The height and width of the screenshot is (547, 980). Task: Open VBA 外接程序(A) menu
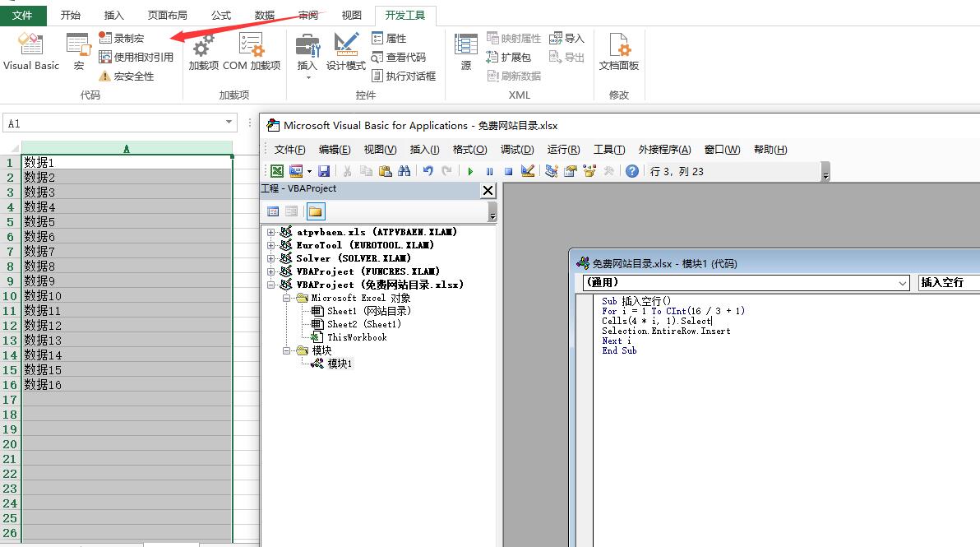pos(665,150)
